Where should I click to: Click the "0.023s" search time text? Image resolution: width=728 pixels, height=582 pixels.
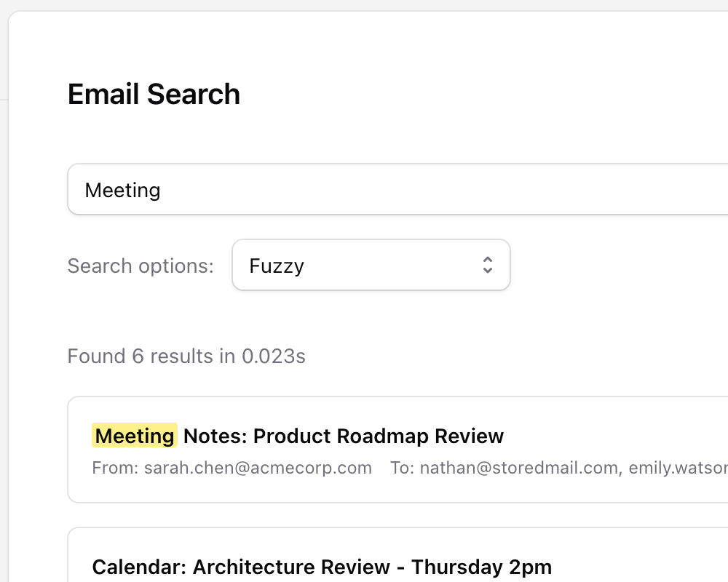pos(274,356)
